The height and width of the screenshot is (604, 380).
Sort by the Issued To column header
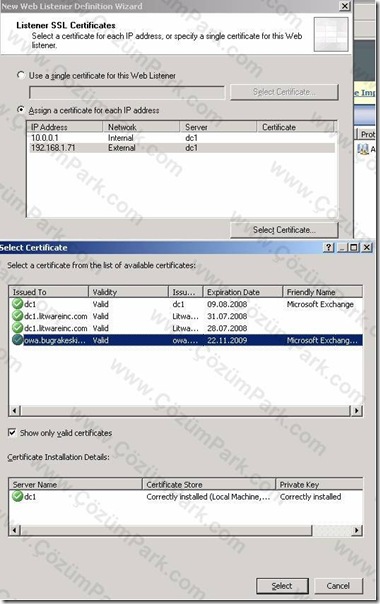pyautogui.click(x=49, y=292)
